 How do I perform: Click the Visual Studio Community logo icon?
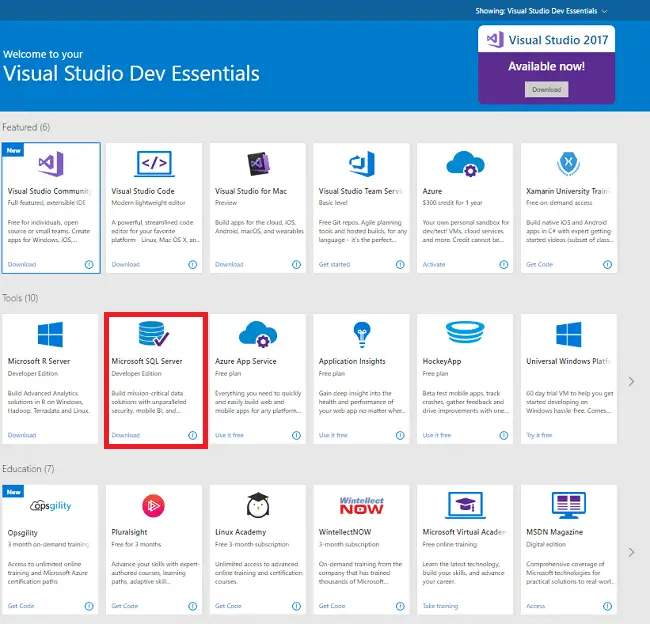coord(51,164)
